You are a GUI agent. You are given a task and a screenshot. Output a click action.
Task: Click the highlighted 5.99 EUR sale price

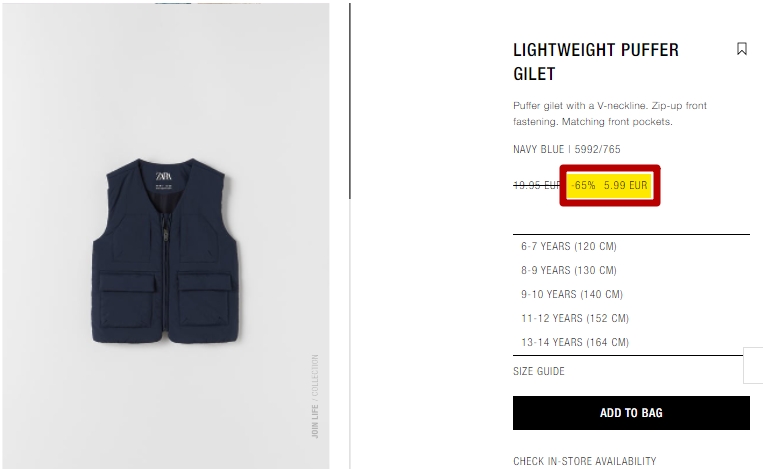626,185
